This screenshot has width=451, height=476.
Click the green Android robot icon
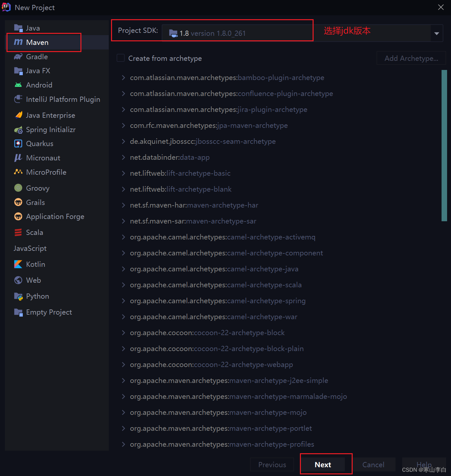[18, 85]
